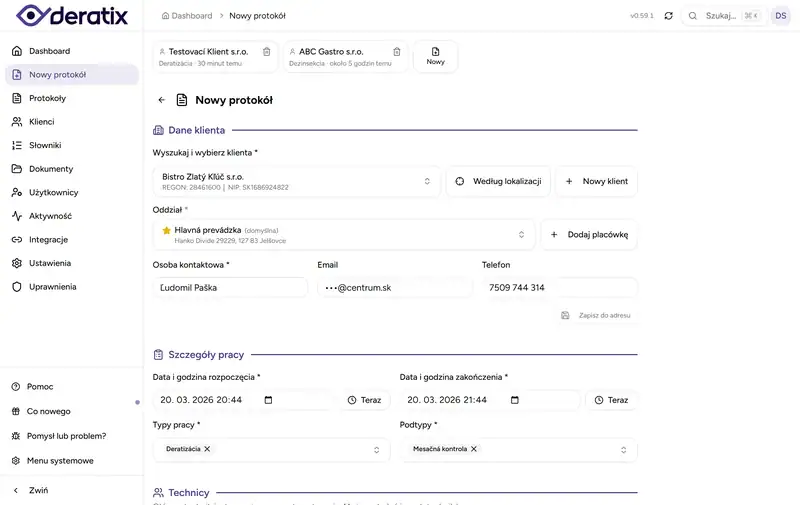Click the DS user avatar
The image size is (800, 505).
780,16
